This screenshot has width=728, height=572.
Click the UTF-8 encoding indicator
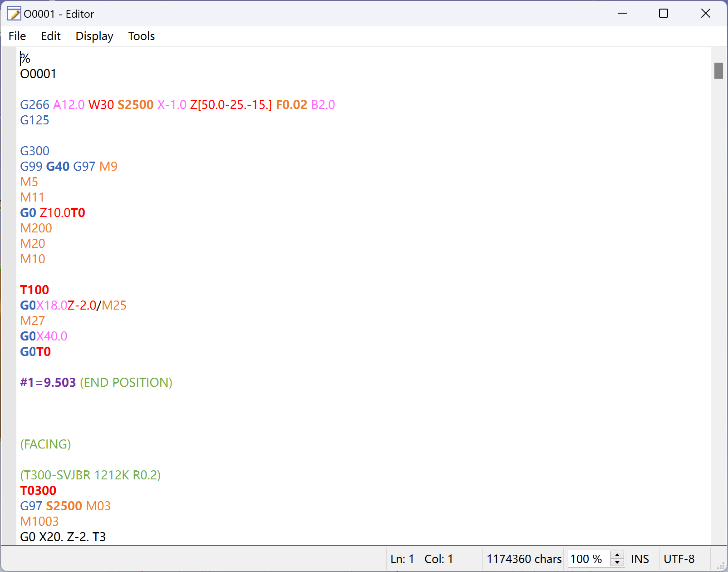679,559
